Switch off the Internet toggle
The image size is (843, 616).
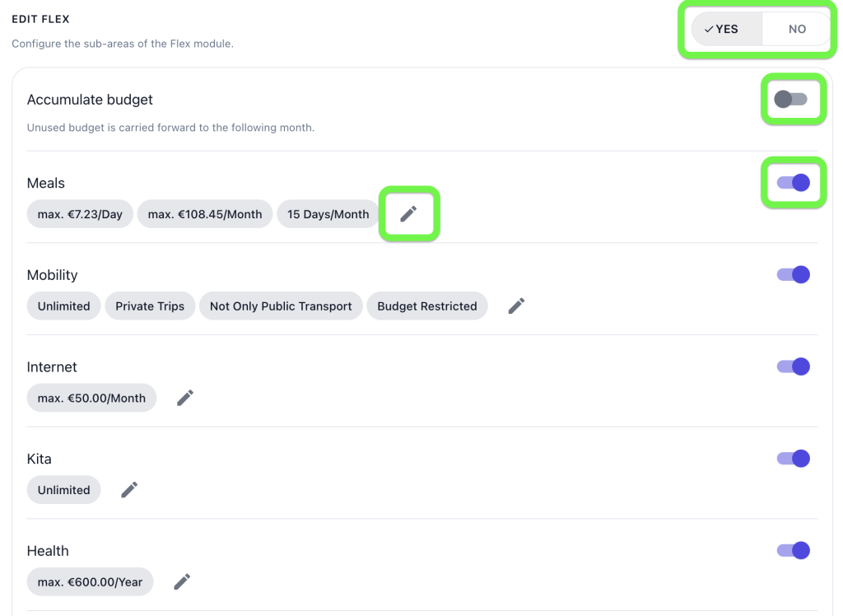794,366
